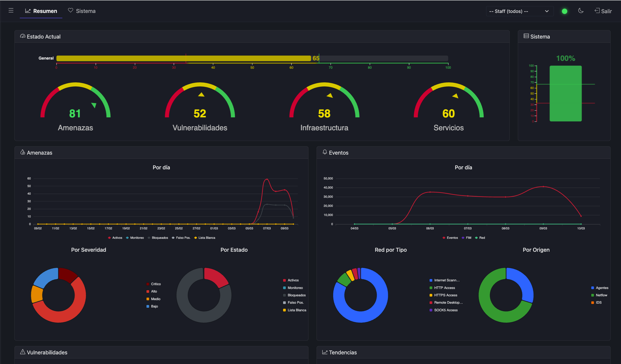Click the bell icon on the Eventos panel
The image size is (621, 364).
325,152
